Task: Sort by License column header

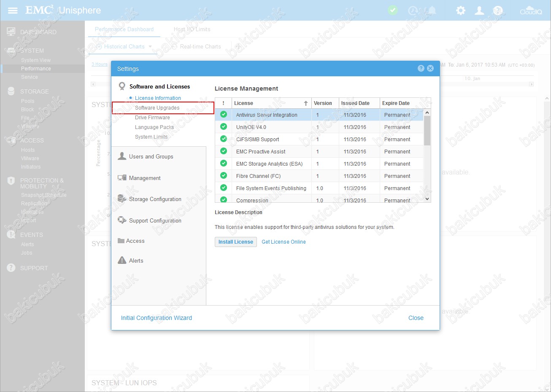Action: [271, 103]
